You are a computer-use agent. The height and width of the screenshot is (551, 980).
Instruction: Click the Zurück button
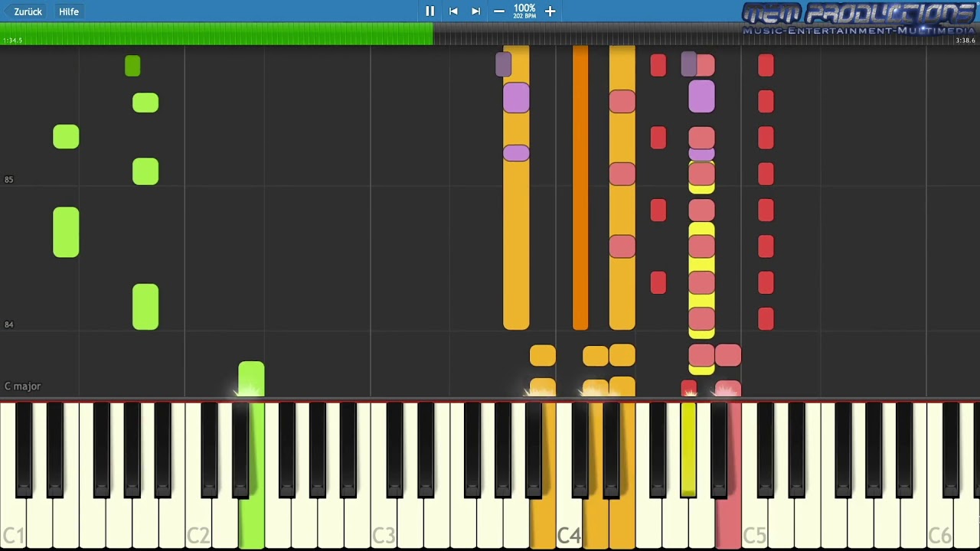(x=28, y=11)
